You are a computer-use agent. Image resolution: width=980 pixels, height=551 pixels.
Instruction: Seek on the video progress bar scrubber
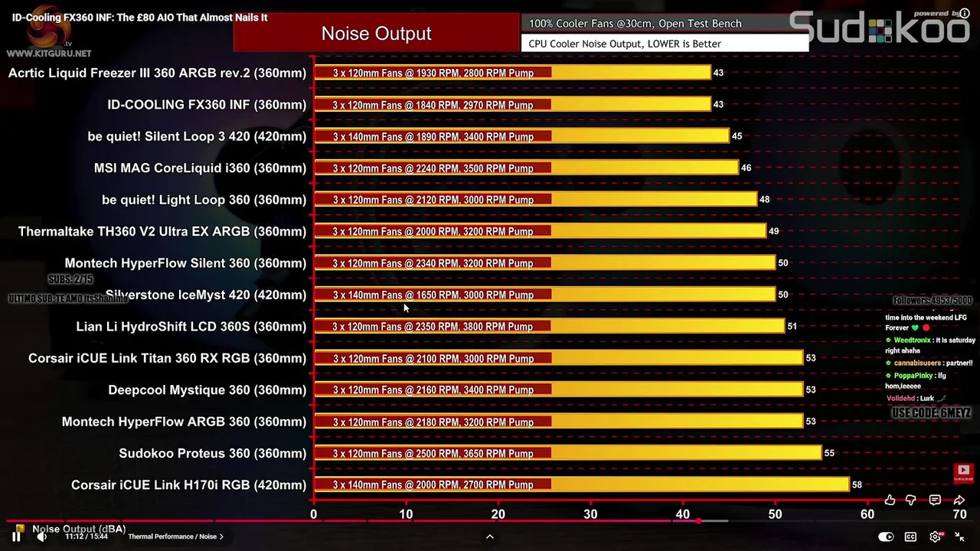click(x=698, y=521)
